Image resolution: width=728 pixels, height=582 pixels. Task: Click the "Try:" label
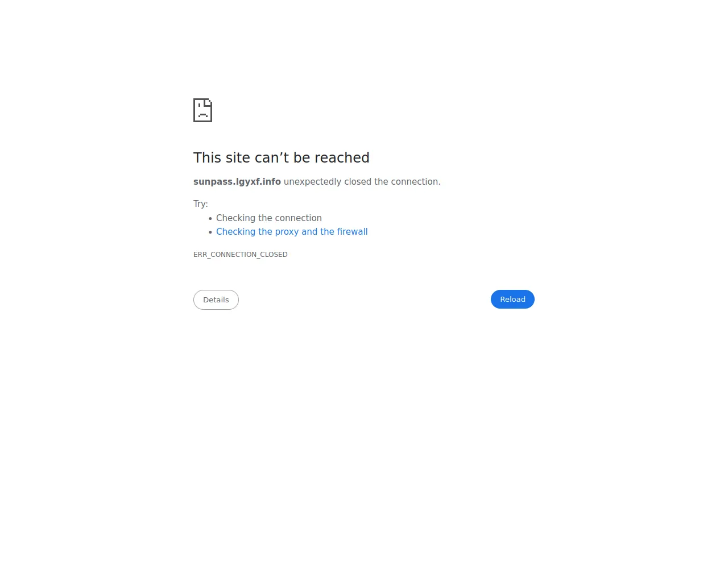pos(201,204)
